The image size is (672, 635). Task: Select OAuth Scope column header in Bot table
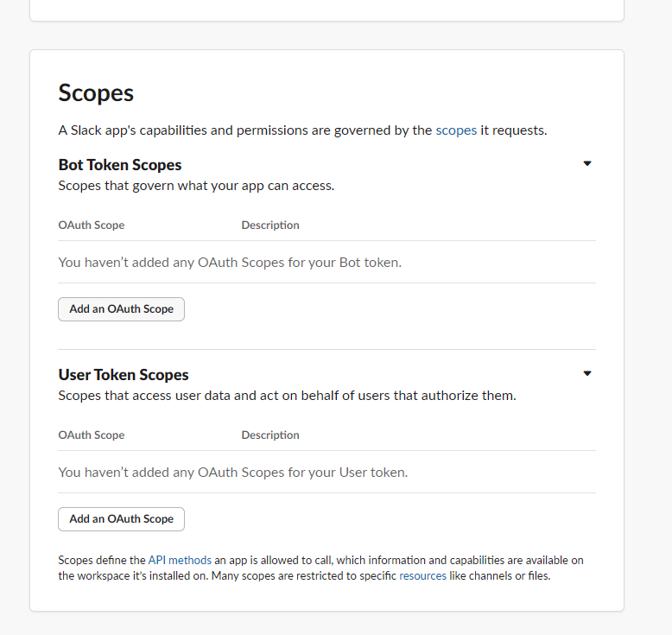92,225
